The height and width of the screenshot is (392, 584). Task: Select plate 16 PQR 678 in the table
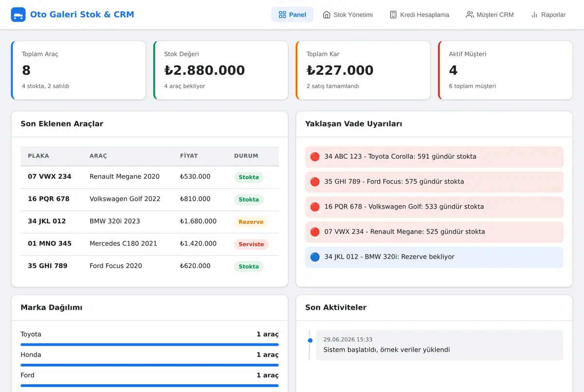[49, 199]
